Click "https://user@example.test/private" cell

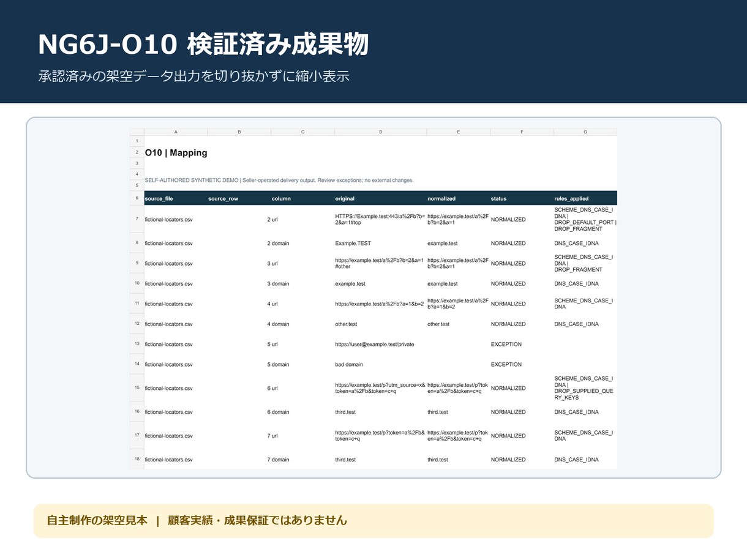pyautogui.click(x=375, y=344)
